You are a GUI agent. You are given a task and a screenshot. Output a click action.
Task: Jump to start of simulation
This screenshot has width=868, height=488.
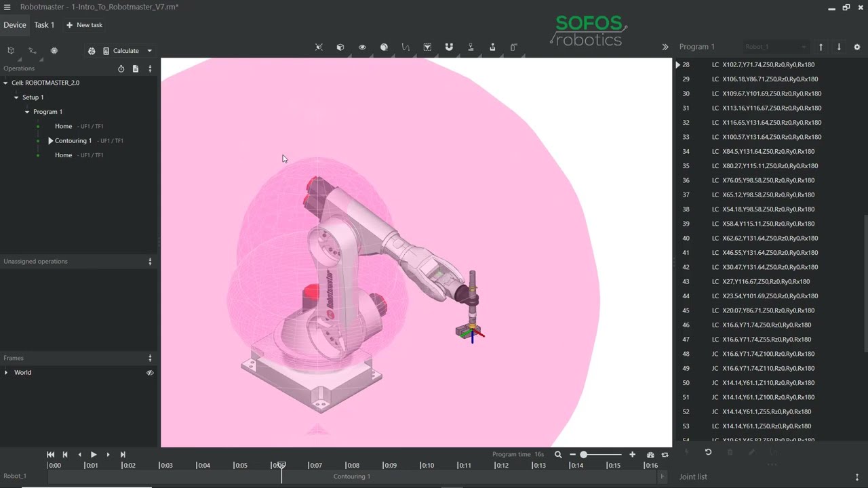click(x=51, y=455)
